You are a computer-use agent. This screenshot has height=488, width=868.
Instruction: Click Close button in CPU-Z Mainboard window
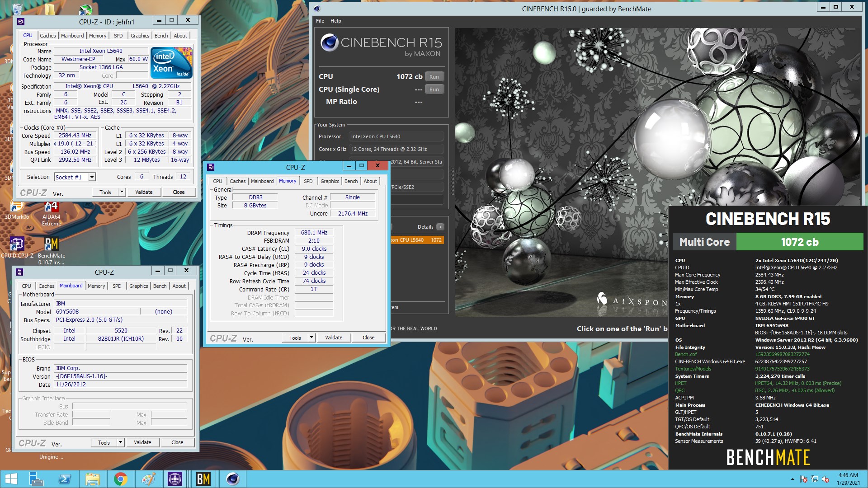point(177,442)
